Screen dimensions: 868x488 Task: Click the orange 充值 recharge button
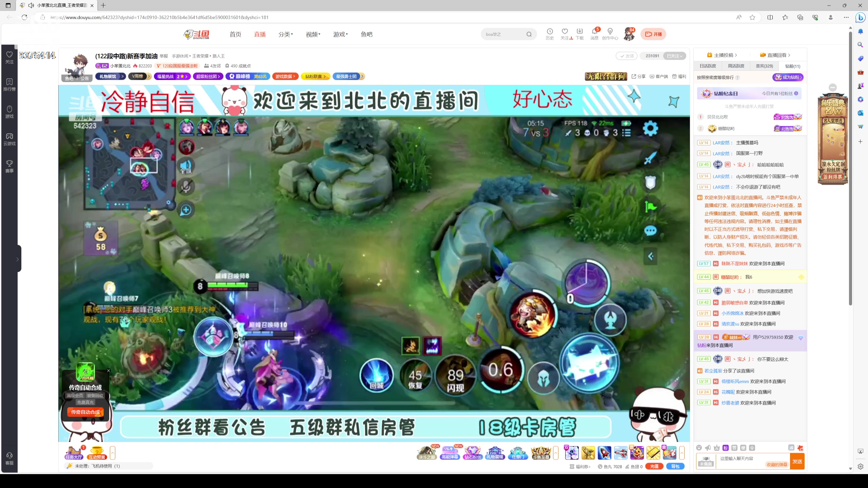click(655, 466)
